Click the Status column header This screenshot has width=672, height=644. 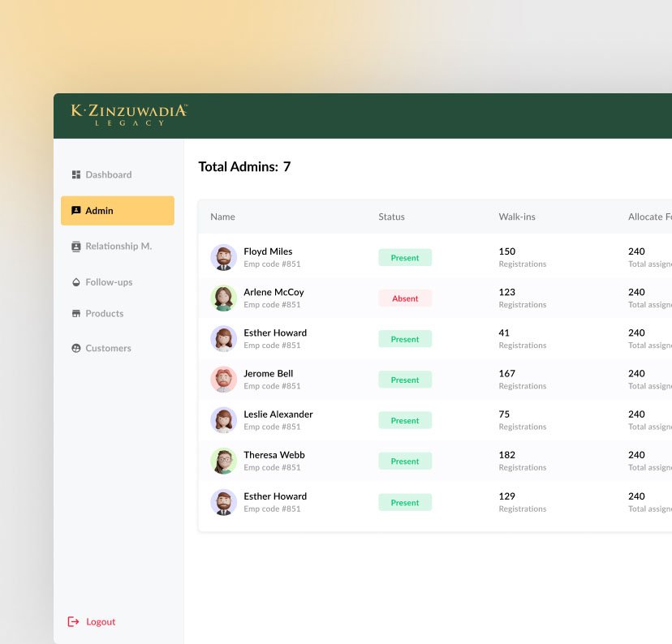coord(391,217)
